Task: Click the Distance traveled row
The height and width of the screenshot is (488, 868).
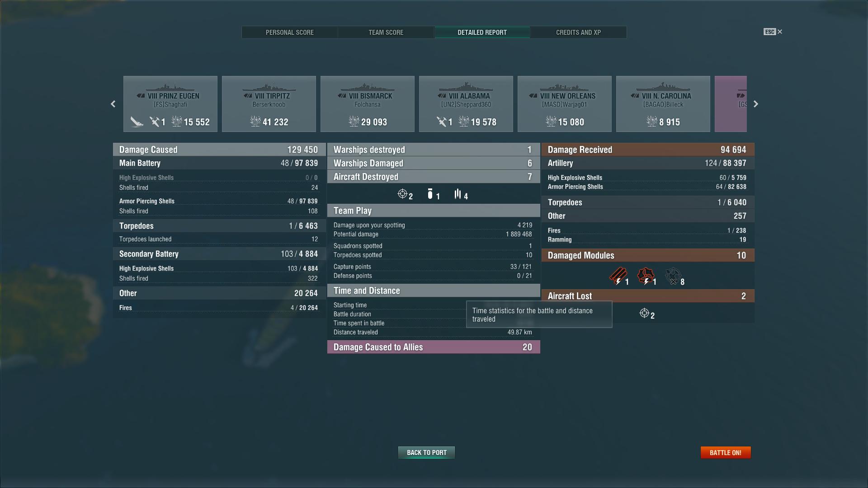Action: coord(434,332)
